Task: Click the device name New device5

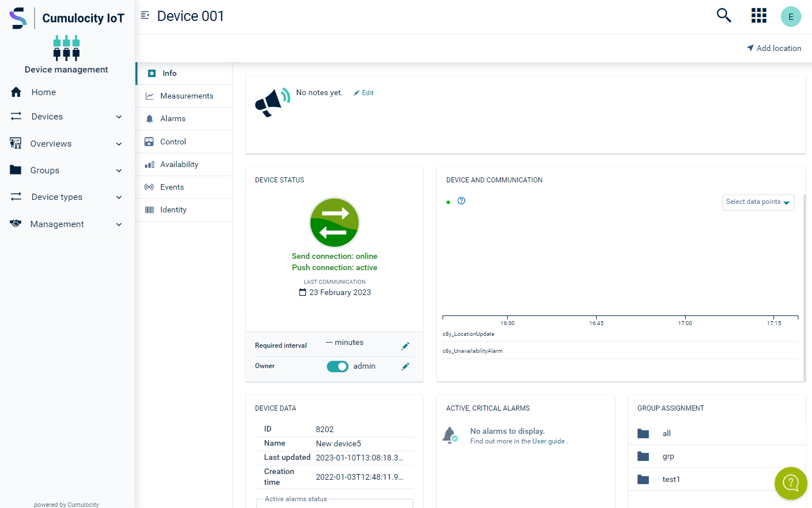Action: (x=338, y=443)
